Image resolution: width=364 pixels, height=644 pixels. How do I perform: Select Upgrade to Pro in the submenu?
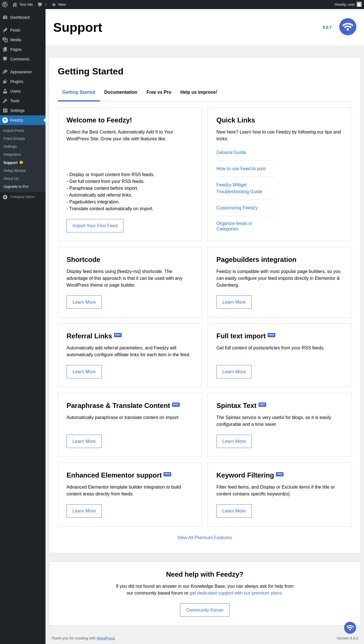coord(16,187)
